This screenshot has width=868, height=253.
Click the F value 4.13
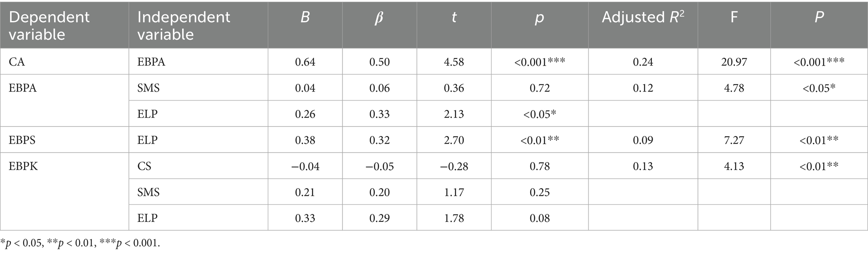click(x=734, y=166)
